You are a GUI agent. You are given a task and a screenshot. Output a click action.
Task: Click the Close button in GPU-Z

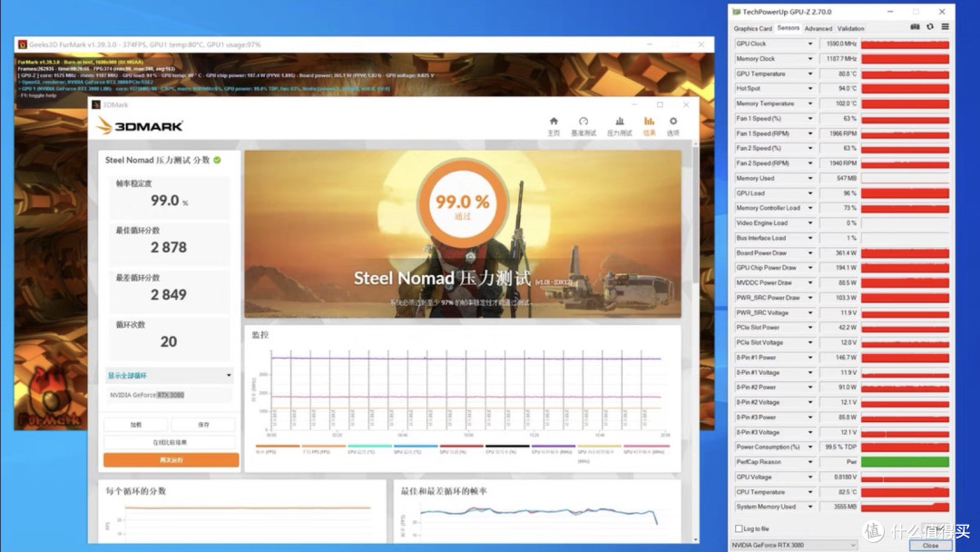[930, 545]
